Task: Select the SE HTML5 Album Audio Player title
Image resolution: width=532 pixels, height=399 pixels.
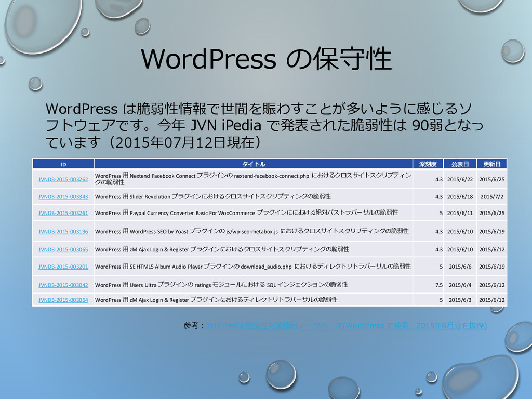Action: click(x=253, y=267)
